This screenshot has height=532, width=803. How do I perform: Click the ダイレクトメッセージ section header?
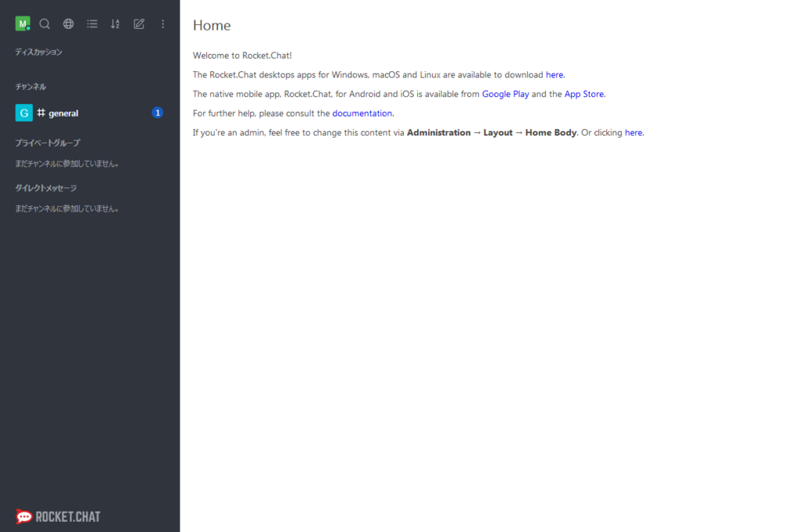45,188
